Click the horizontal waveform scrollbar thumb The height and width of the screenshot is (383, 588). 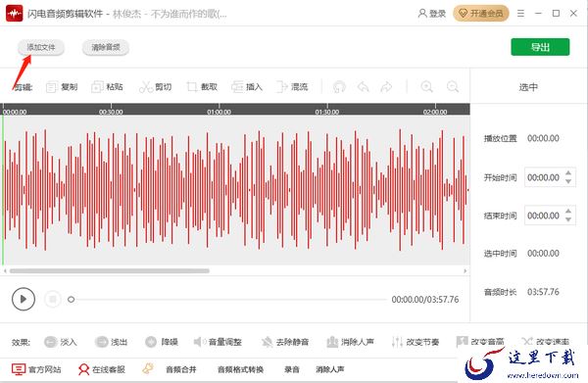[110, 271]
